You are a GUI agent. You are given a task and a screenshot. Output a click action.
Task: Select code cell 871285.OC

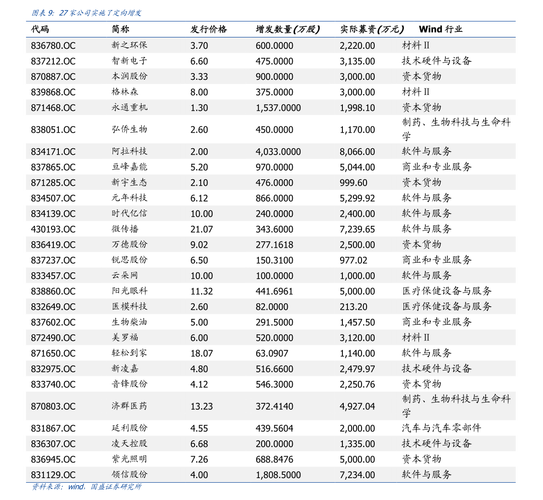coord(53,182)
